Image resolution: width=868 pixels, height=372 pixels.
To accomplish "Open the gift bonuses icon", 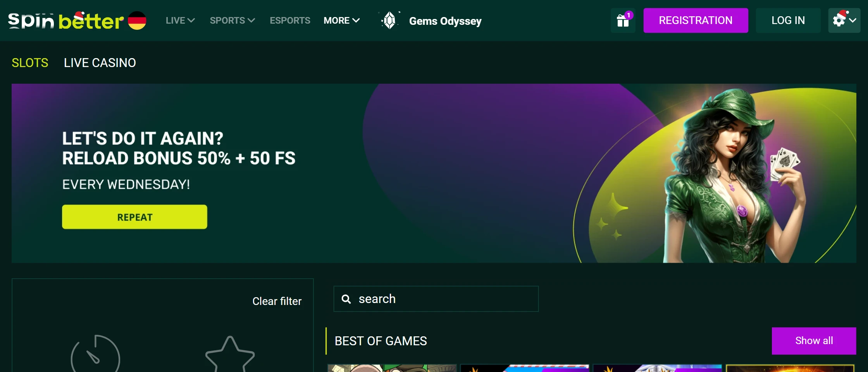I will pyautogui.click(x=623, y=21).
